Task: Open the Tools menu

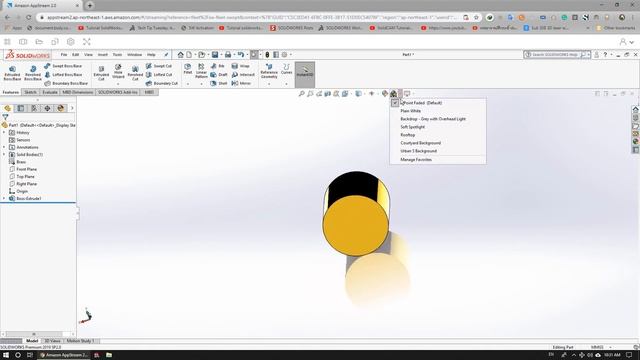Action: click(x=117, y=55)
